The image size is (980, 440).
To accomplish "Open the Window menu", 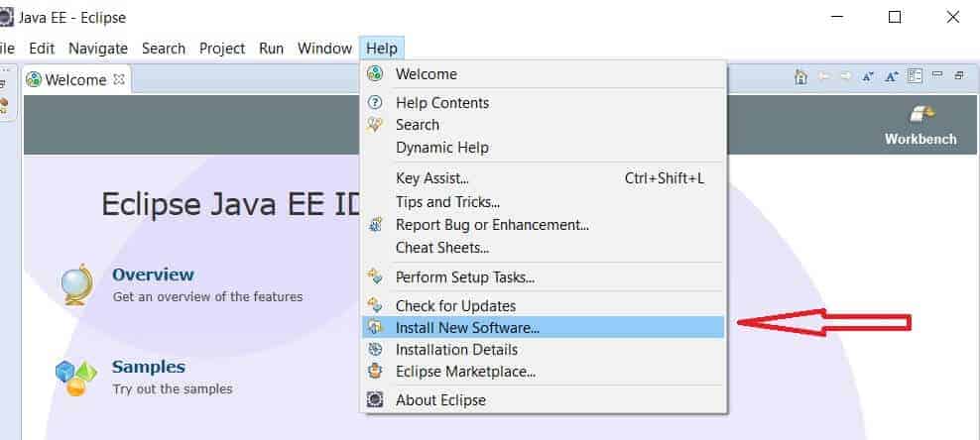I will [x=324, y=48].
